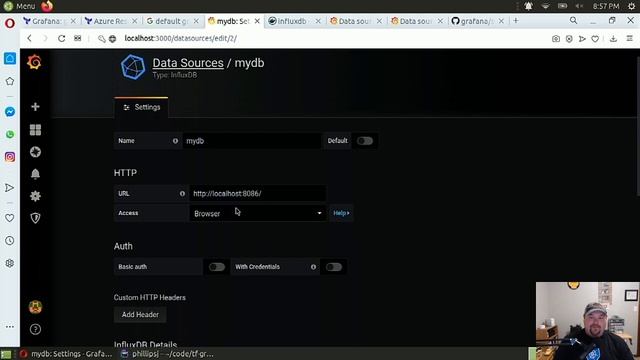Viewport: 640px width, 360px height.
Task: Click the Name input field with mydb
Action: pyautogui.click(x=251, y=141)
